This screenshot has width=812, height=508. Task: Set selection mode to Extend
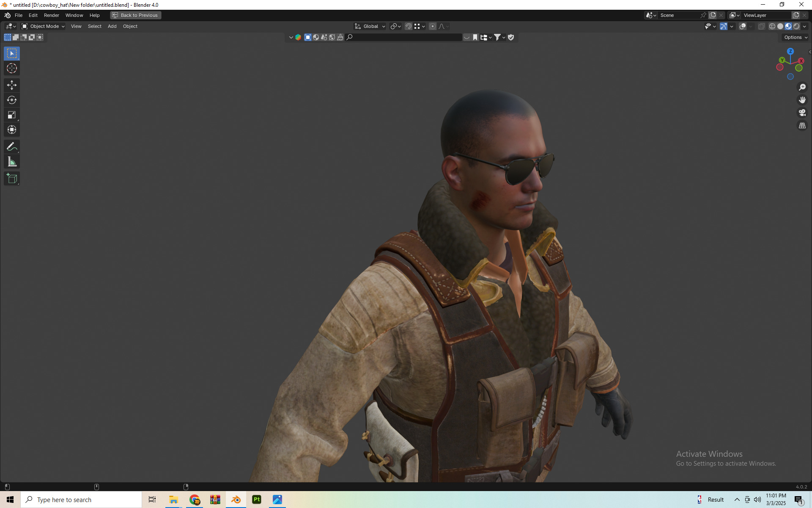click(x=16, y=37)
